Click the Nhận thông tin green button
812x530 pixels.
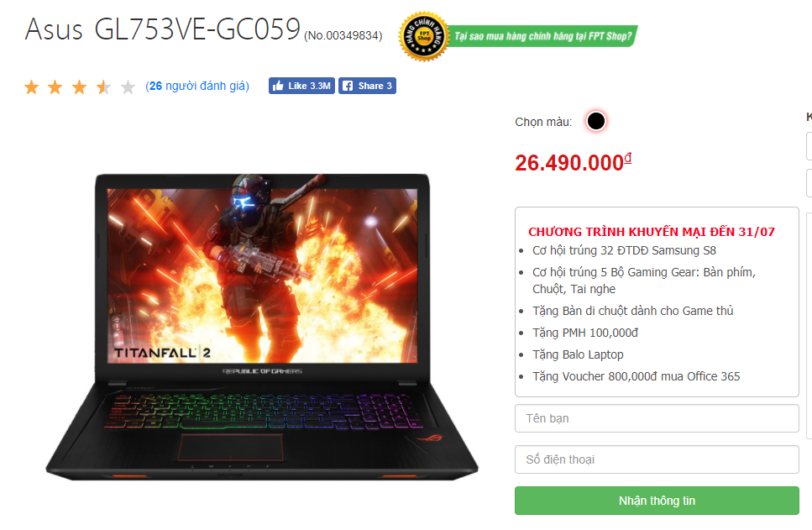(657, 501)
